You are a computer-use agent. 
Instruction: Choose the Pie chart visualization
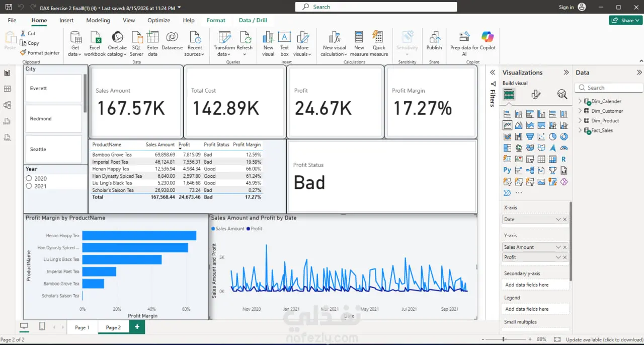[552, 136]
